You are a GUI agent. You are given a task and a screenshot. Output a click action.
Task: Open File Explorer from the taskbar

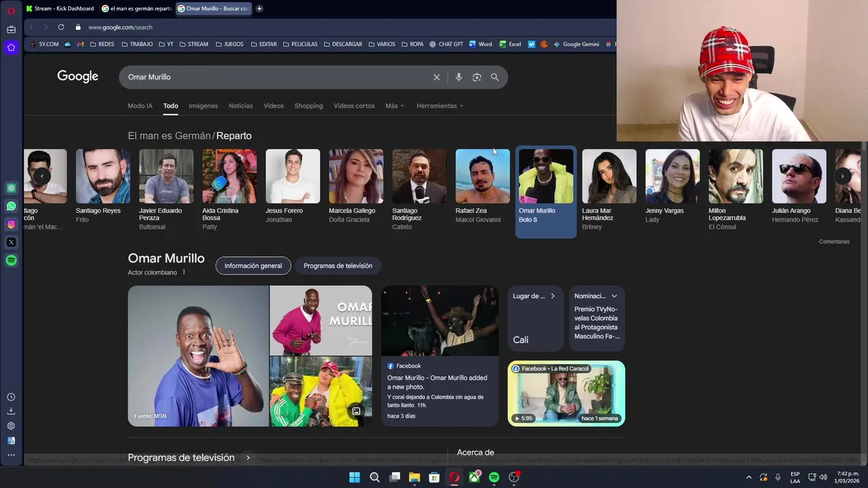pos(414,477)
